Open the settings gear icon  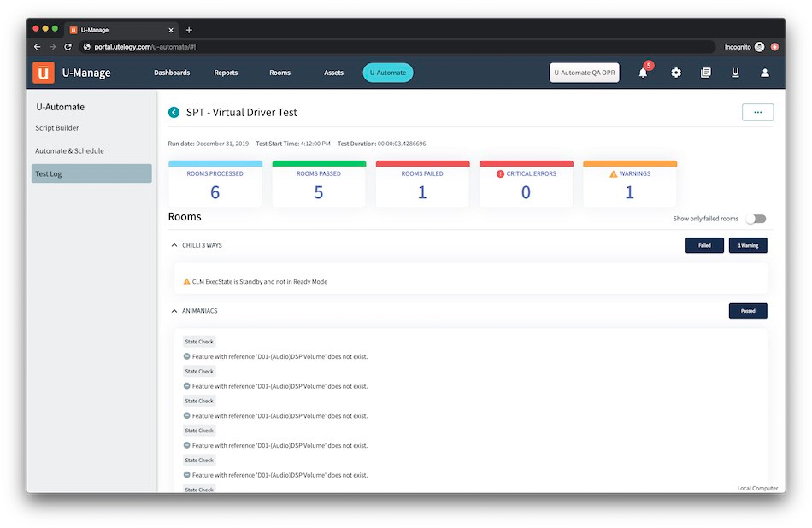click(x=676, y=73)
